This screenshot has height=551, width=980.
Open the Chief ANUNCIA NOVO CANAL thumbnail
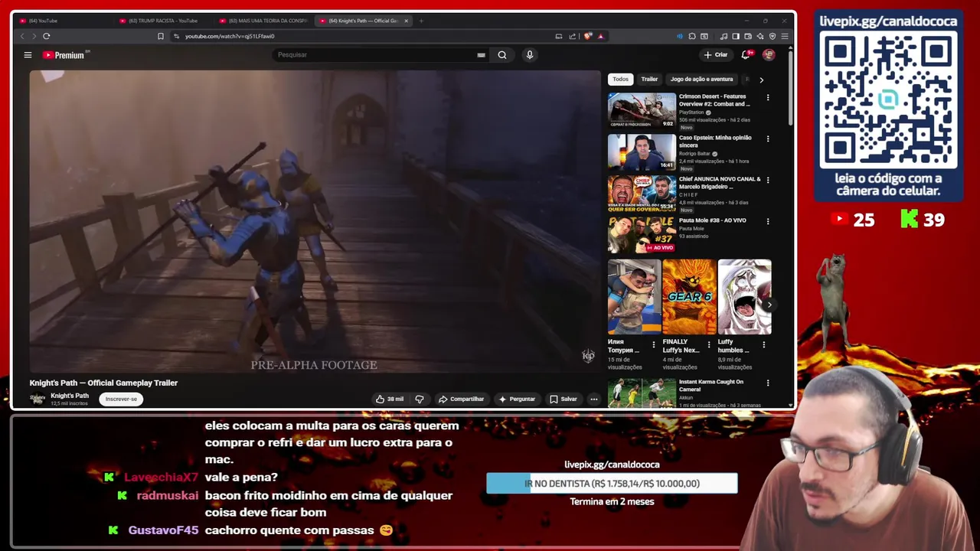click(642, 193)
